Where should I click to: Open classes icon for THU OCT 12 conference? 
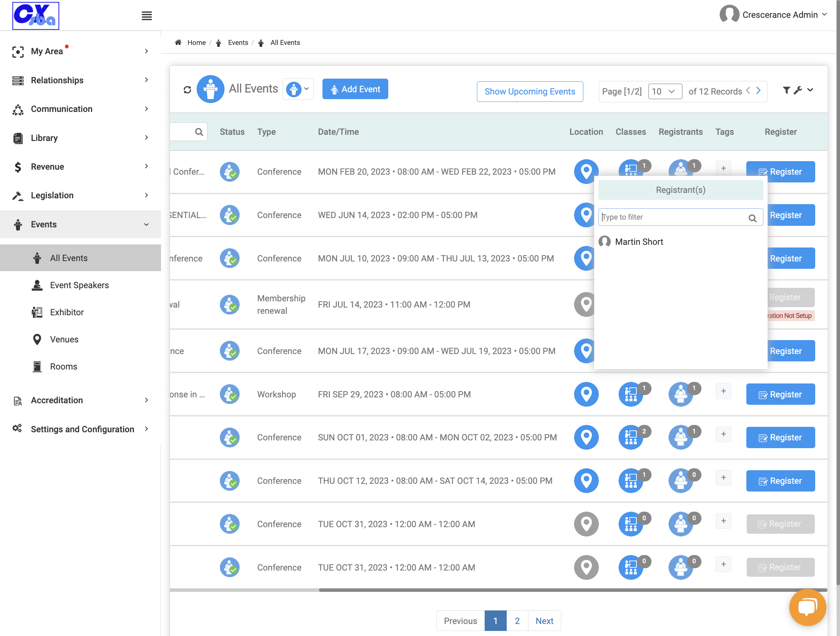(x=631, y=481)
